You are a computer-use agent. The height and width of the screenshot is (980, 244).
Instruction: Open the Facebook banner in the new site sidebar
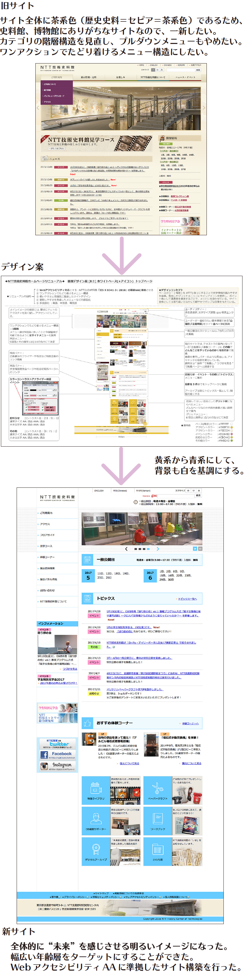(58, 754)
